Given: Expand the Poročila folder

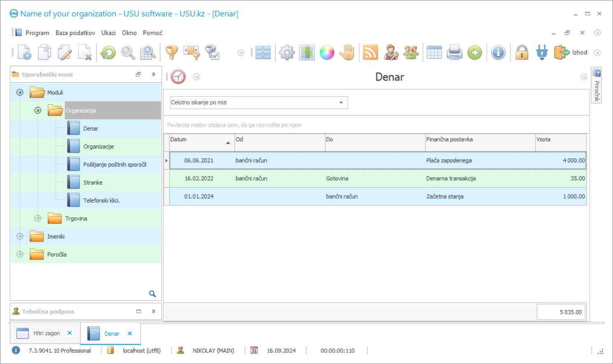Looking at the screenshot, I should tap(20, 254).
